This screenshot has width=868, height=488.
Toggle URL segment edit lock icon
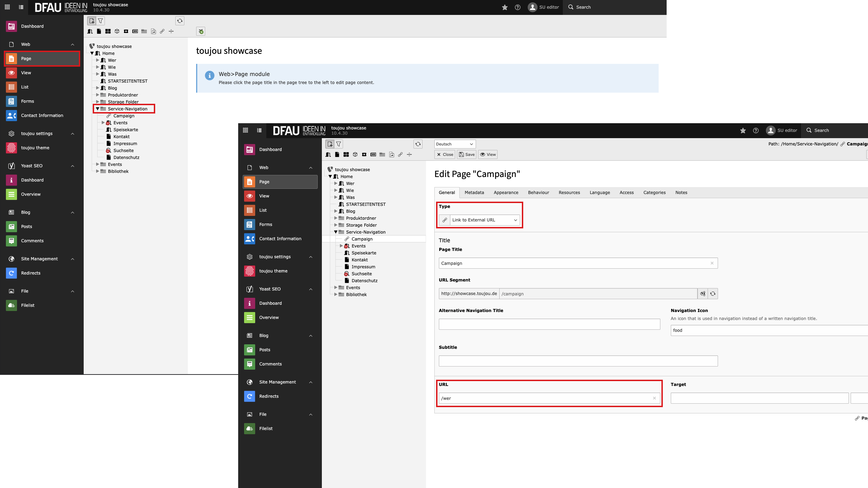click(x=703, y=294)
